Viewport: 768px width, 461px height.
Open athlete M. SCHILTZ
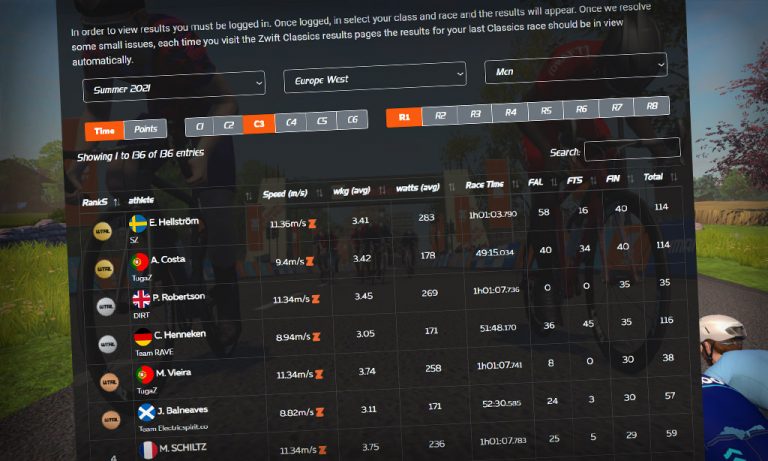coord(183,448)
